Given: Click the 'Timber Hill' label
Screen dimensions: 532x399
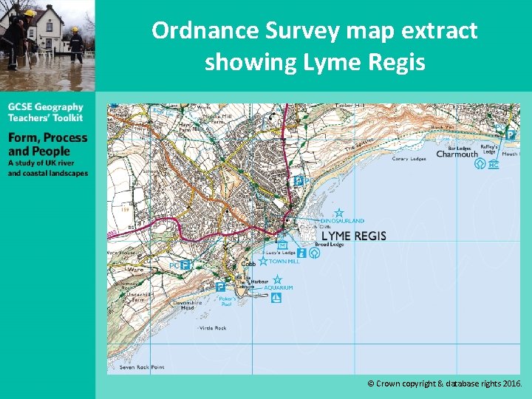Looking at the screenshot, I should click(x=349, y=106).
